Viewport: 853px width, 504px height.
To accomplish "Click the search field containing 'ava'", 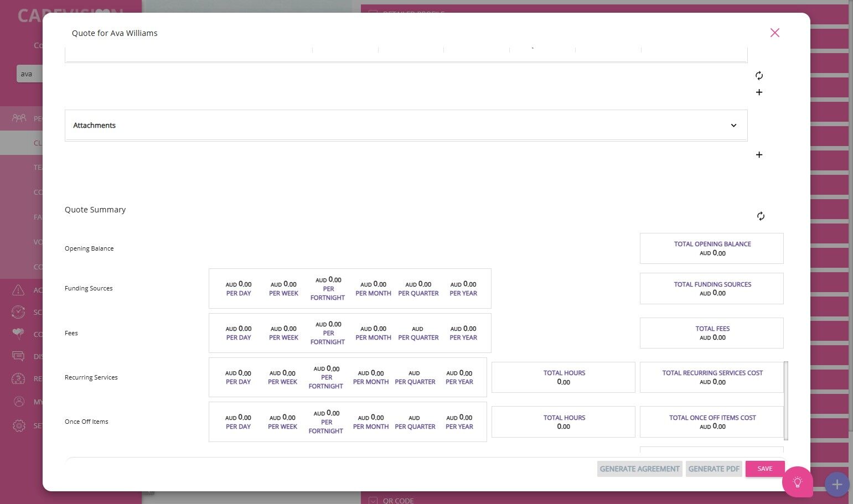I will 30,74.
